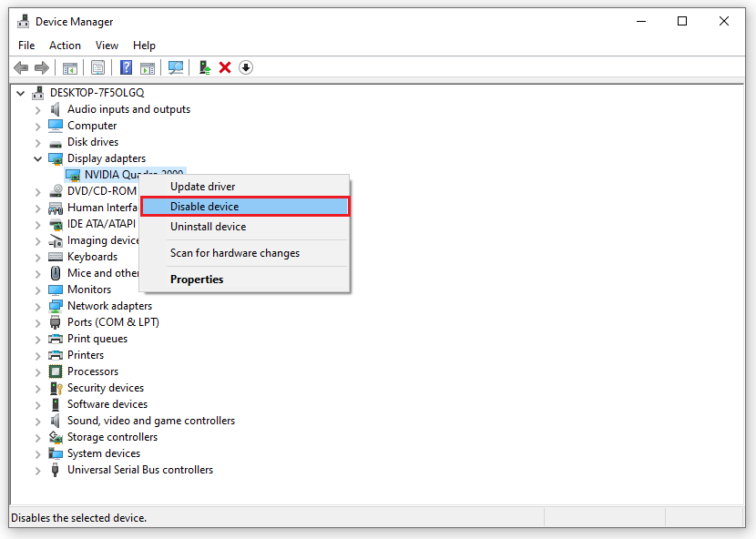Click the Update driver software toolbar icon
Screen dimensions: 756x539
[x=205, y=66]
